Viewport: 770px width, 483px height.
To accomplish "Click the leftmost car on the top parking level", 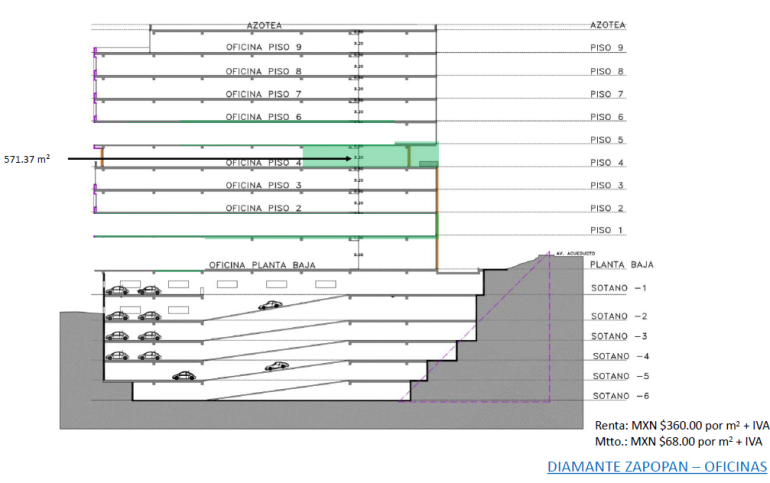I will pyautogui.click(x=119, y=290).
